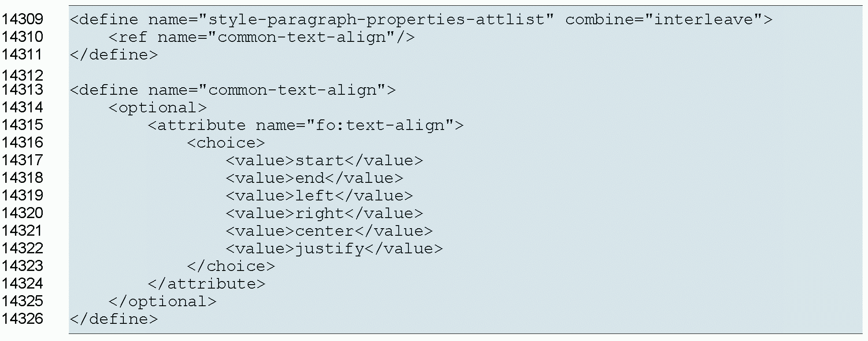868x341 pixels.
Task: Click the ref name="common-text-align" line
Action: (x=262, y=37)
